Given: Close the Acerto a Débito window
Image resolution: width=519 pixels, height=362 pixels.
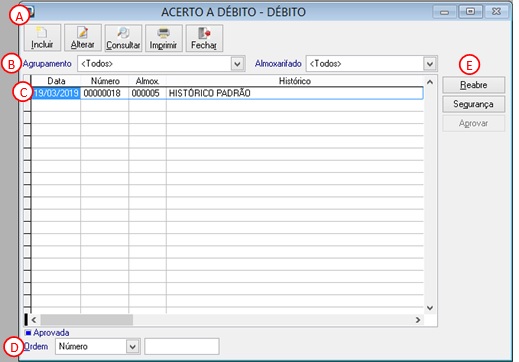Looking at the screenshot, I should [496, 12].
